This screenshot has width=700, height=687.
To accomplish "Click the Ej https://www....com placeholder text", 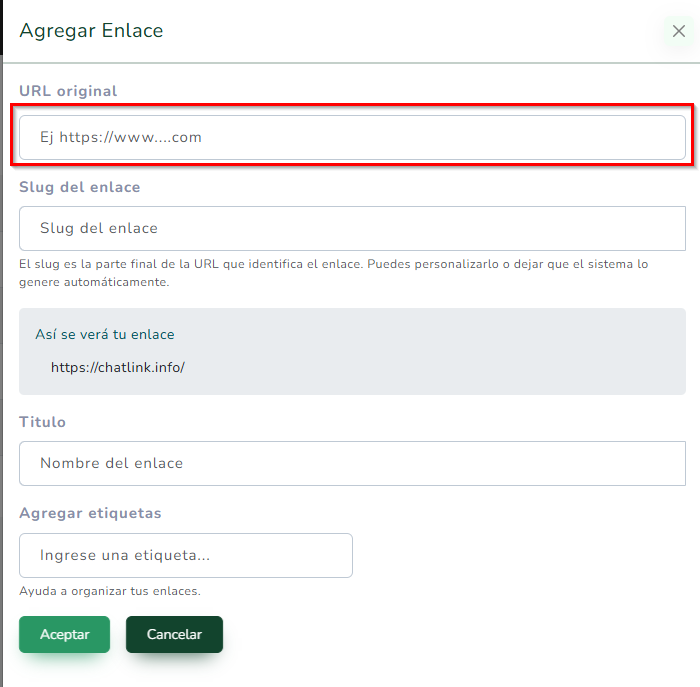I will point(121,137).
